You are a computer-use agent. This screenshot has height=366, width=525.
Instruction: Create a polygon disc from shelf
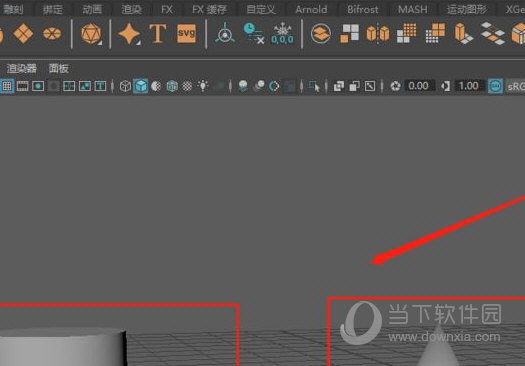coord(52,33)
